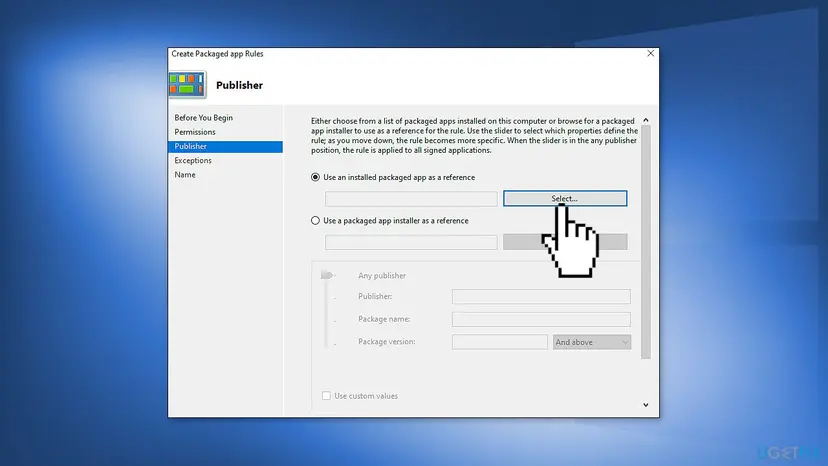The height and width of the screenshot is (466, 828).
Task: Choose Use an installed packaged app as reference
Action: tap(315, 177)
